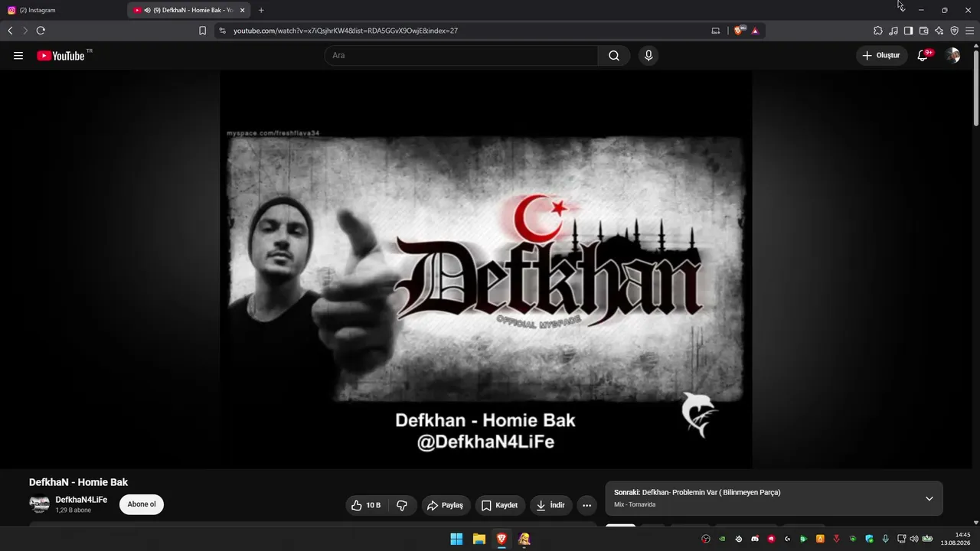Open network icon in system tray
Screen dimensions: 980x551
901,539
